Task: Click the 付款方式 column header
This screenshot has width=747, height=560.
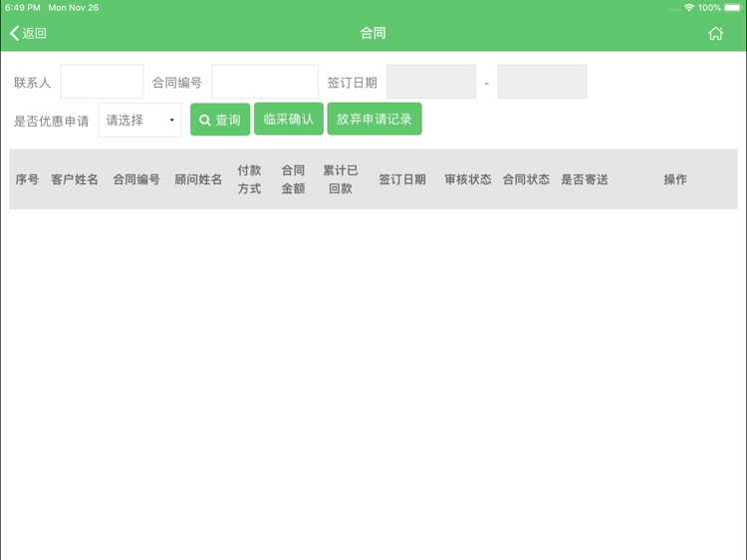Action: [x=249, y=179]
